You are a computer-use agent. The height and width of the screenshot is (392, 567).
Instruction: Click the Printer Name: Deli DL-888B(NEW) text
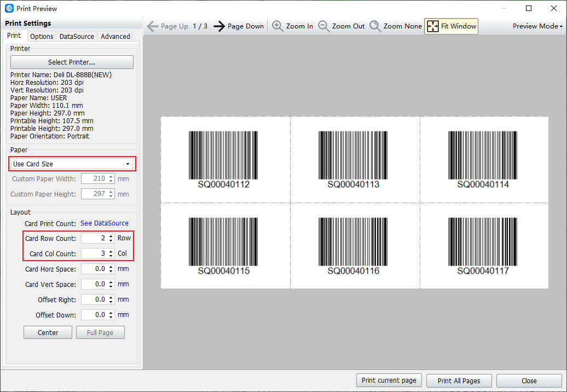(x=61, y=75)
